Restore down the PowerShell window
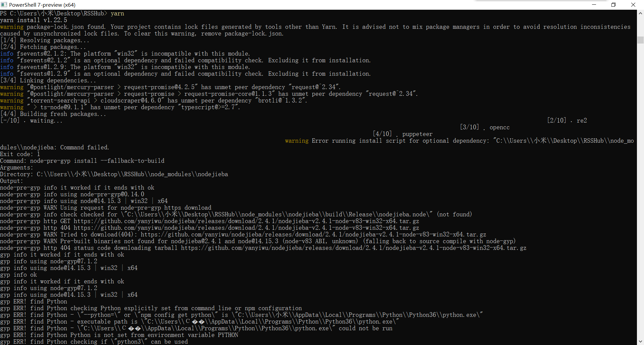Screen dimensions: 644x345 tap(613, 5)
